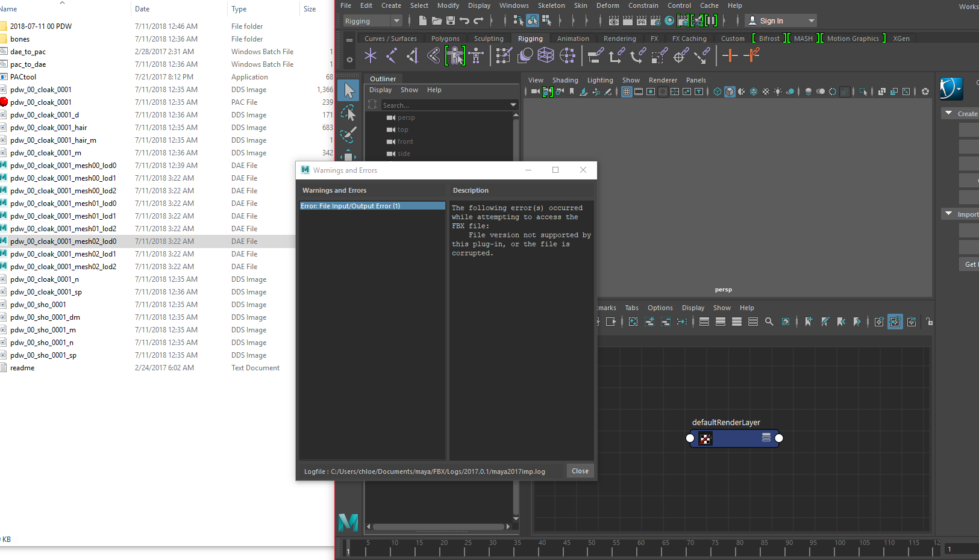Switch to the Animation shelf tab
979x560 pixels.
tap(572, 39)
